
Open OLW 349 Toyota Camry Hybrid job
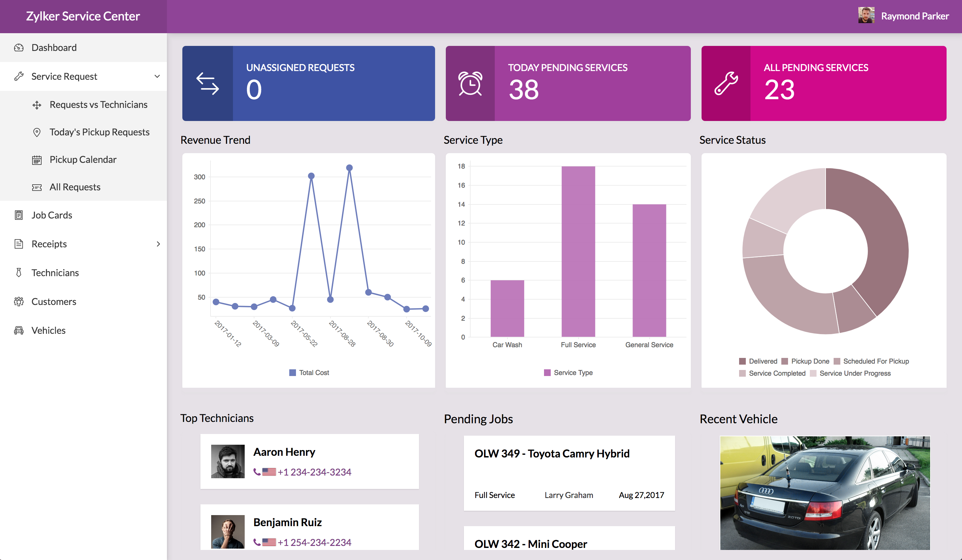552,453
